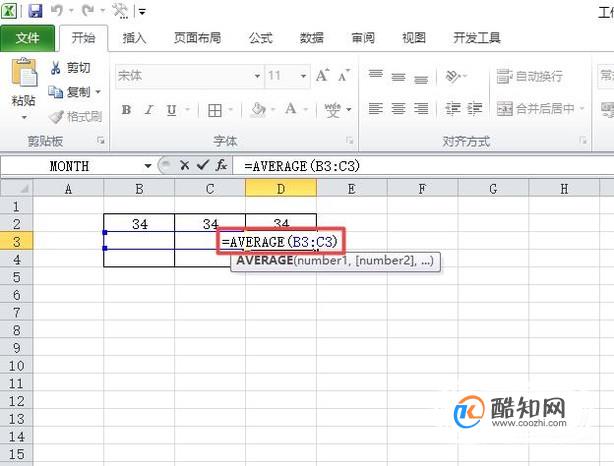Click the Increase Font Size icon

[x=323, y=75]
